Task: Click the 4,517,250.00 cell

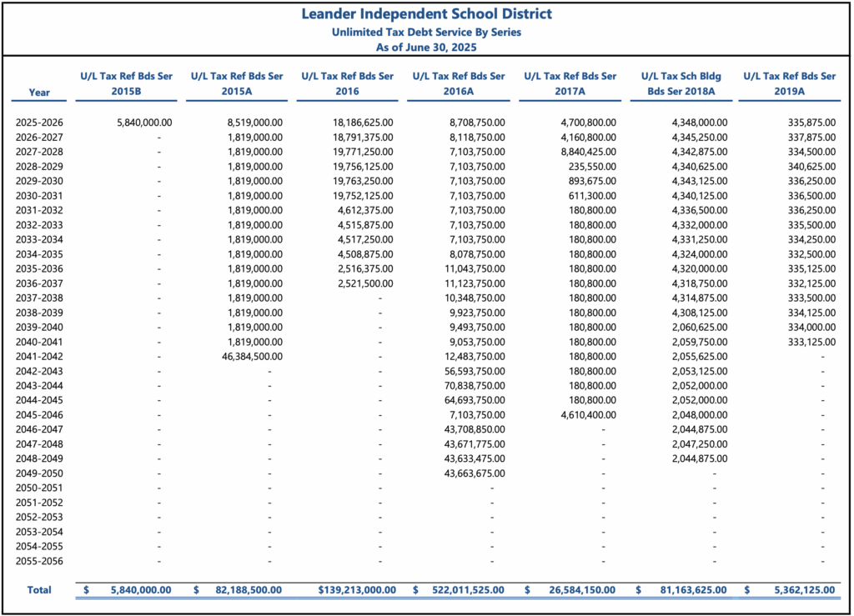Action: [x=365, y=239]
